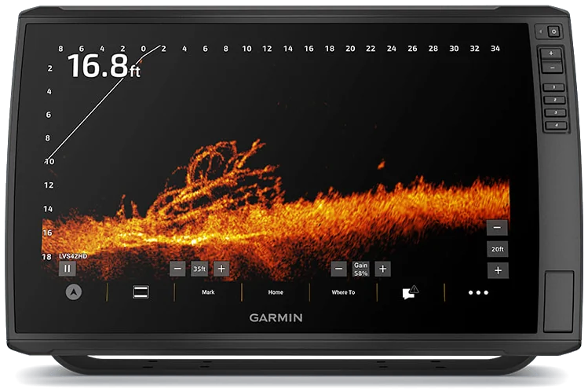Open the Where To menu
Image resolution: width=588 pixels, height=392 pixels.
(343, 292)
